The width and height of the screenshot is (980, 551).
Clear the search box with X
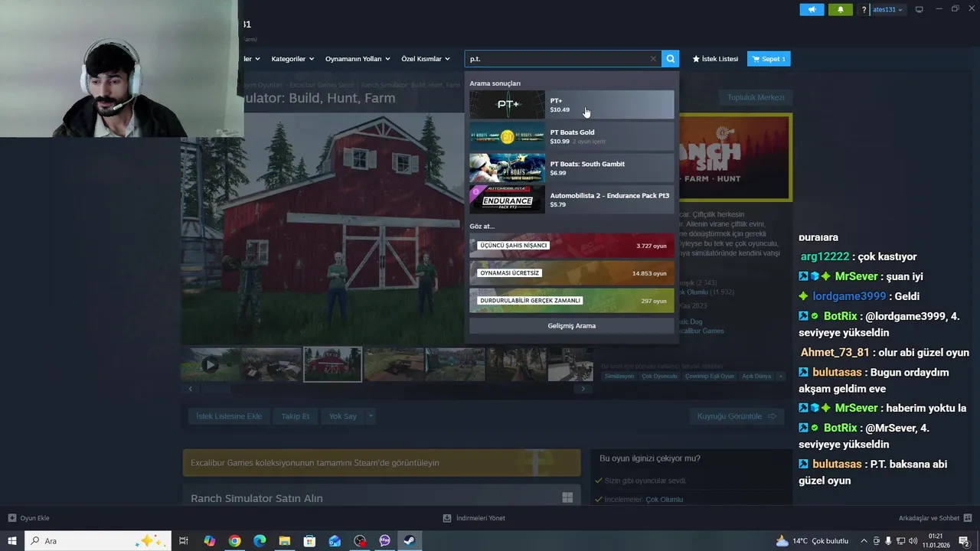pyautogui.click(x=653, y=59)
